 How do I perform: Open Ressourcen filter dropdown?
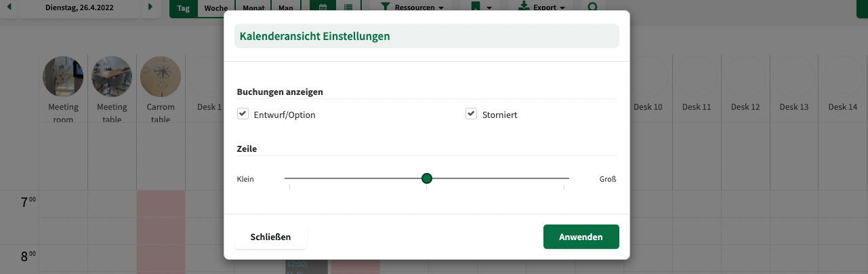click(412, 8)
